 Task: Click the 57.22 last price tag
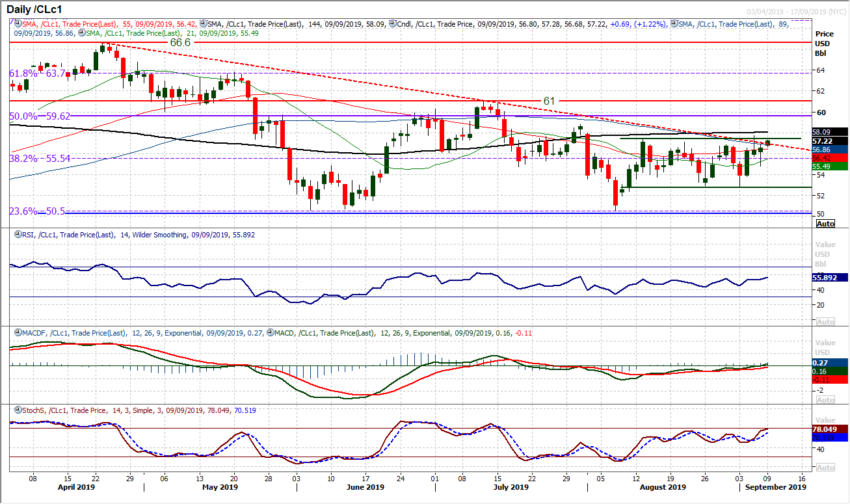[830, 140]
